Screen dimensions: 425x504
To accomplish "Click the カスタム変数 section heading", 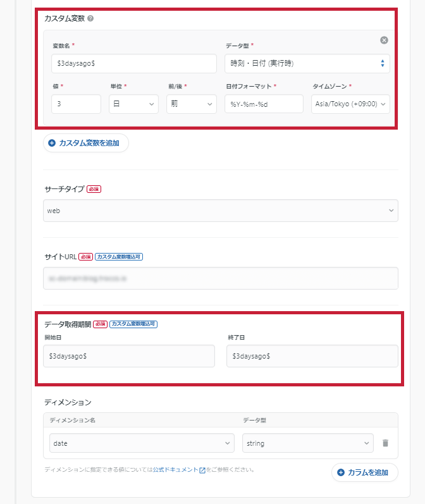I will [65, 18].
